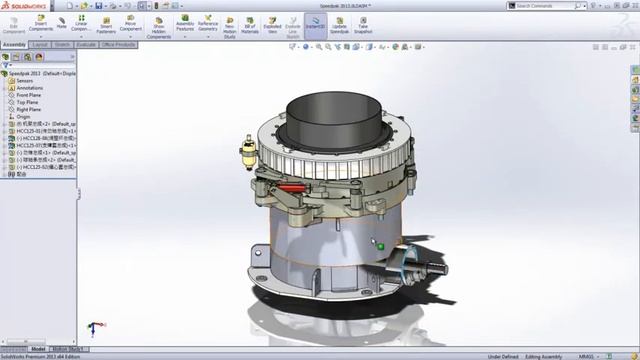
Task: Switch to the Evaluate tab
Action: (x=86, y=44)
